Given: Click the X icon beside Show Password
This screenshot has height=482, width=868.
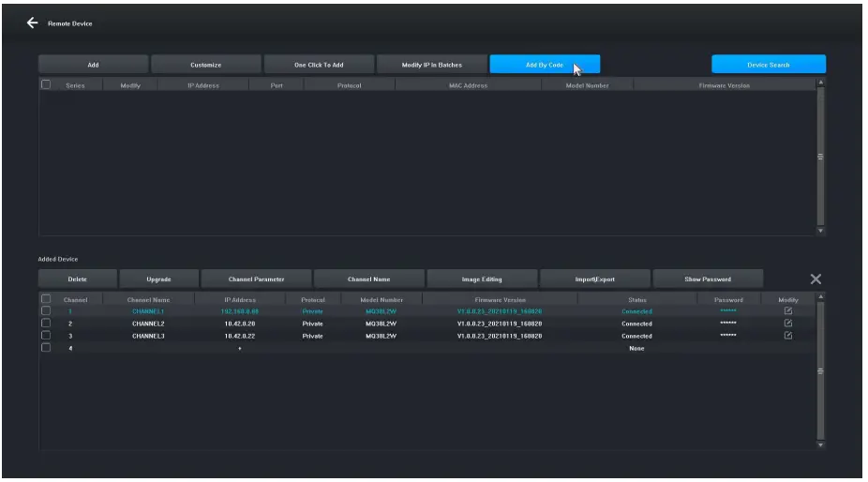Looking at the screenshot, I should (x=816, y=279).
